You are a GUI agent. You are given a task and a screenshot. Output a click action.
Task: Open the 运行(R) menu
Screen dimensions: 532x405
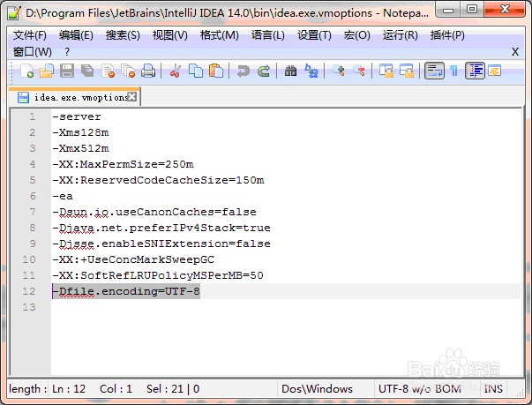[400, 35]
